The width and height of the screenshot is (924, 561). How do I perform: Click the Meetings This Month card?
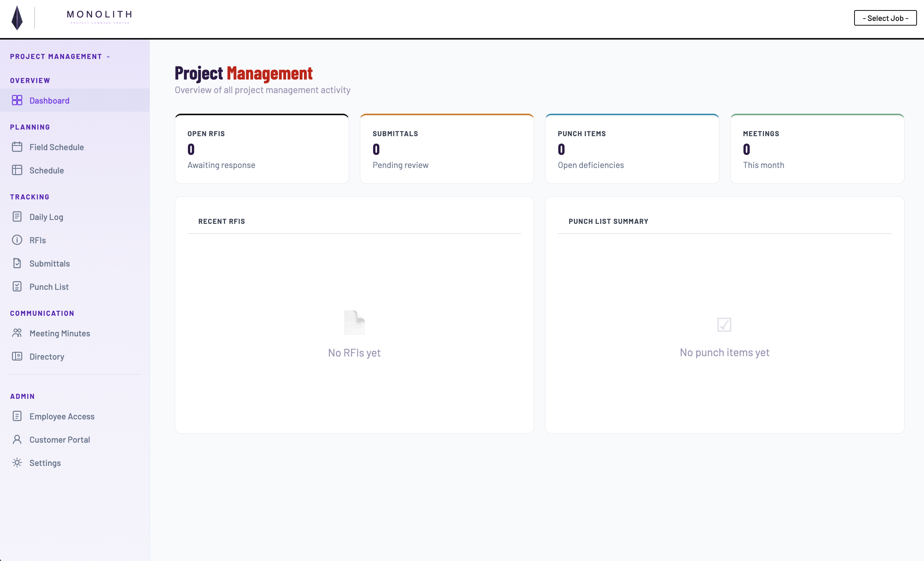[x=817, y=149]
